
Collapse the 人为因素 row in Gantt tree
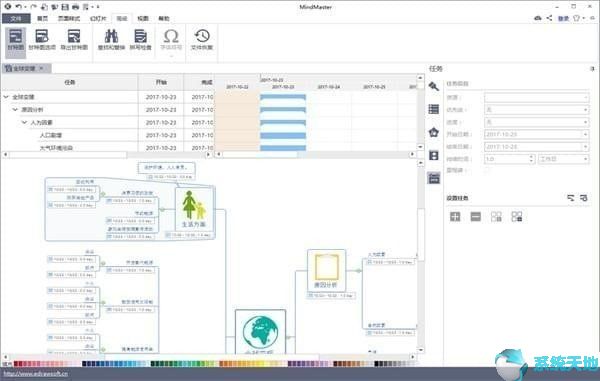click(24, 122)
